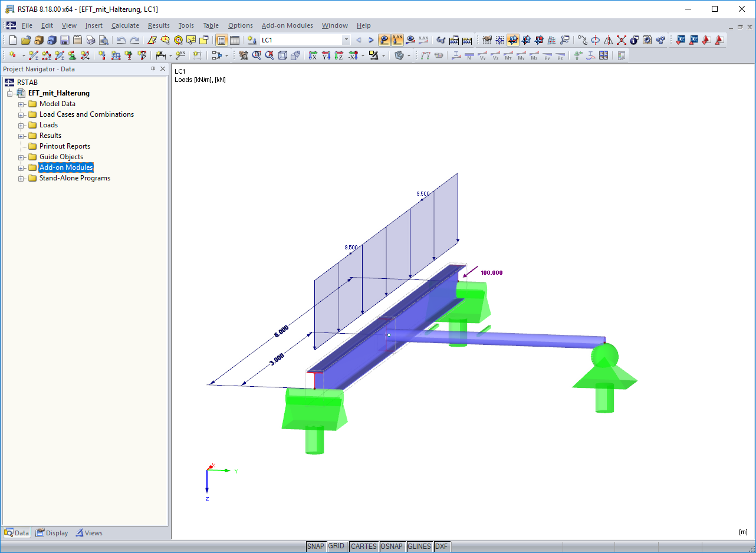Click the 6.000 dimension label

(281, 331)
